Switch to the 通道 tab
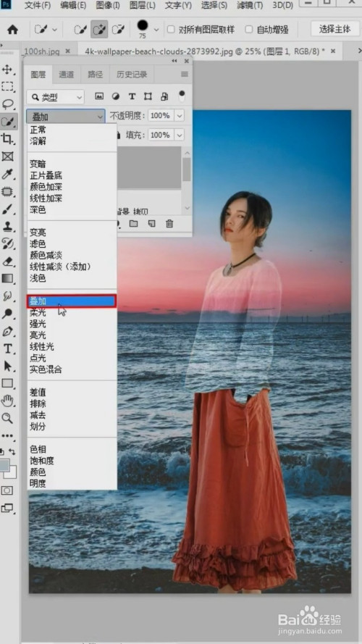Image resolution: width=362 pixels, height=644 pixels. (66, 75)
